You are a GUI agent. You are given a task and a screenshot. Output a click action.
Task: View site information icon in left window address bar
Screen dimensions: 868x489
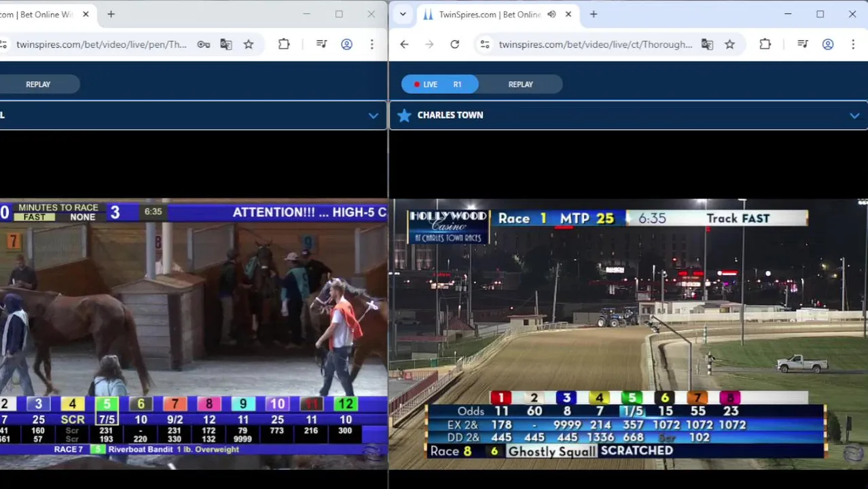point(3,45)
